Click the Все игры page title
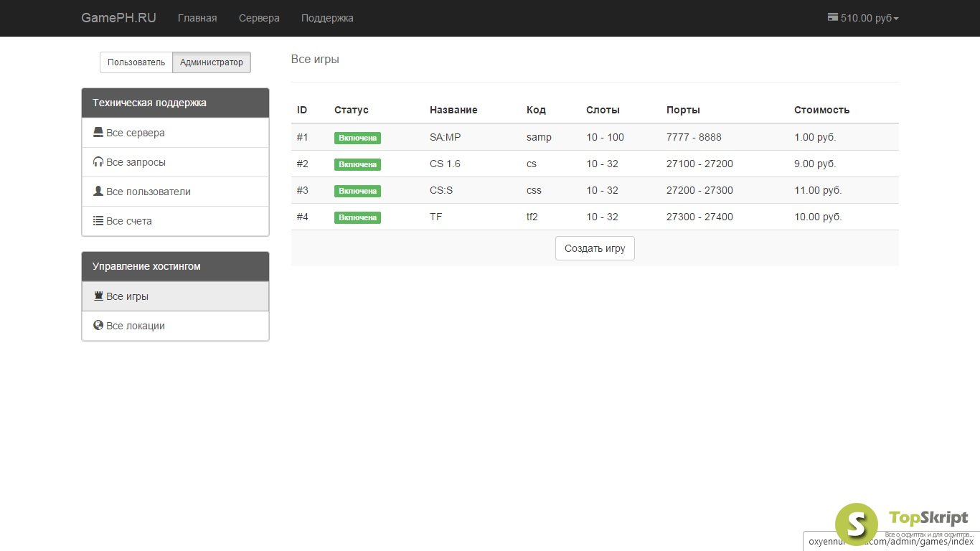 coord(315,59)
